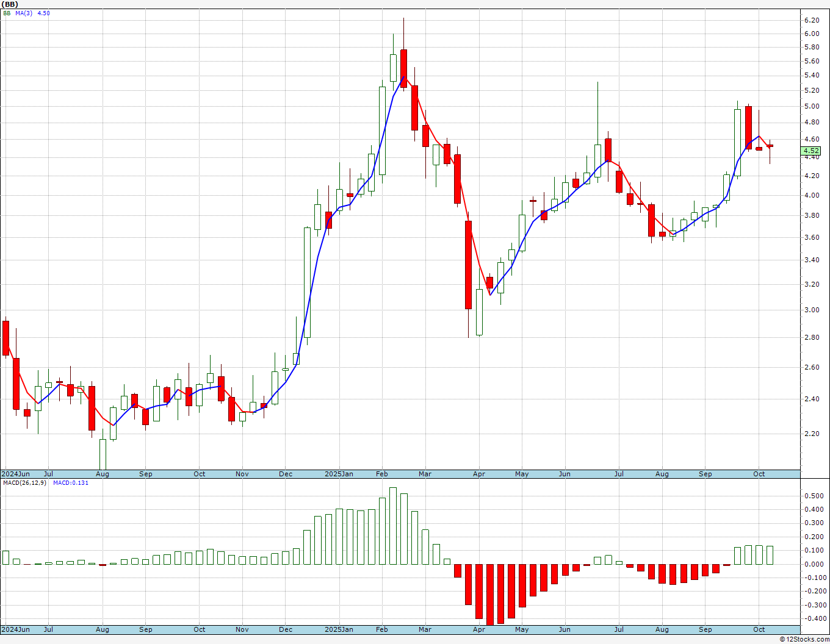Click the 0.300 MACD axis label
Screen dimensions: 830x644
(814, 523)
